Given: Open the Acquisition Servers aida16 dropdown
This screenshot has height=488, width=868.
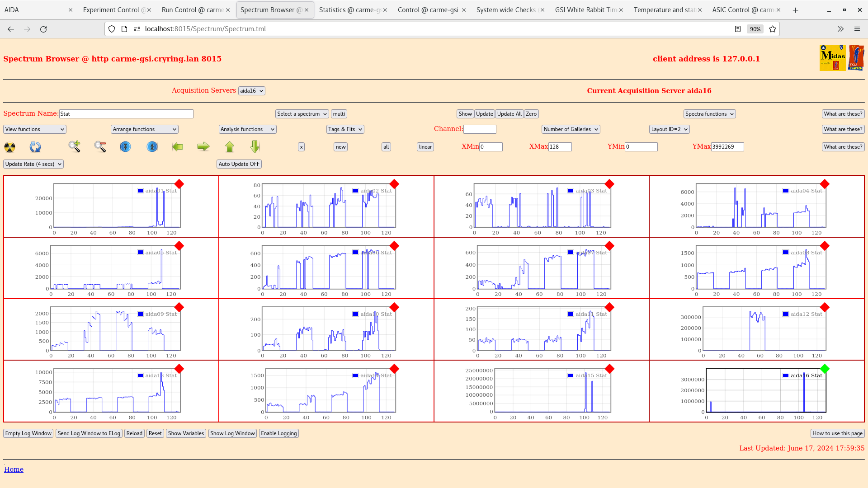Looking at the screenshot, I should (x=251, y=91).
